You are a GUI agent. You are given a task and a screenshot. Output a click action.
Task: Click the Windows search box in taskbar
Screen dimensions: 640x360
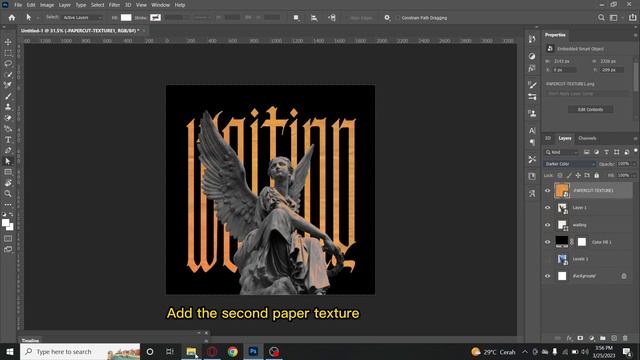(80, 351)
